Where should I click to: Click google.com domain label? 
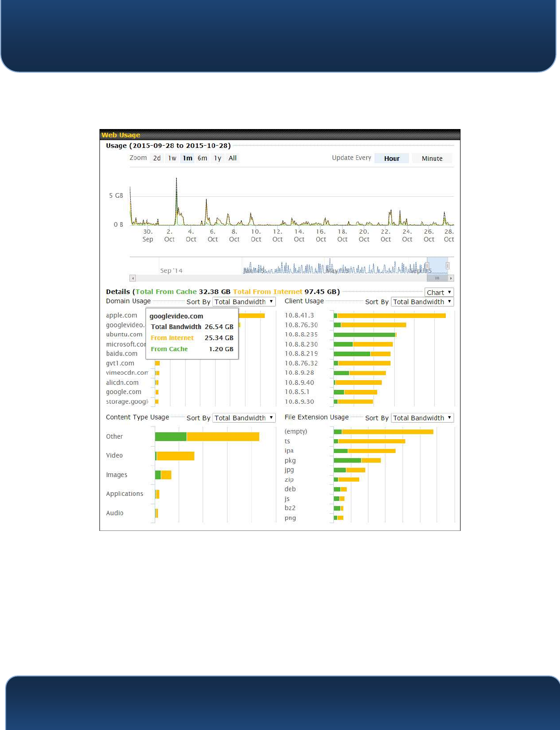[x=123, y=392]
